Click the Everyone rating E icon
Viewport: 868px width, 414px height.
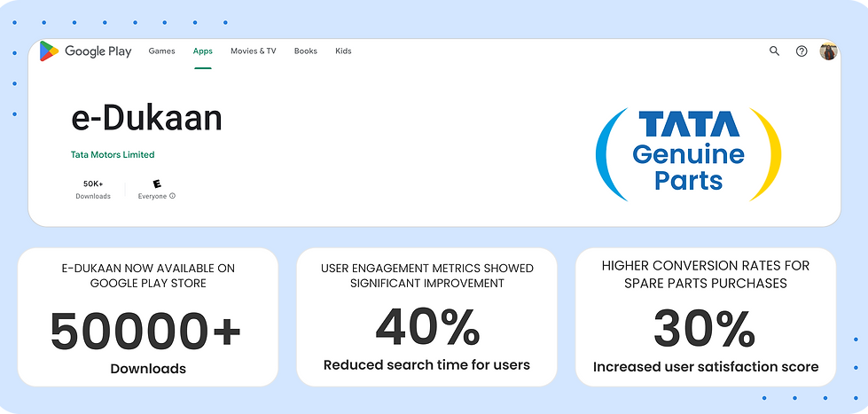tap(157, 184)
